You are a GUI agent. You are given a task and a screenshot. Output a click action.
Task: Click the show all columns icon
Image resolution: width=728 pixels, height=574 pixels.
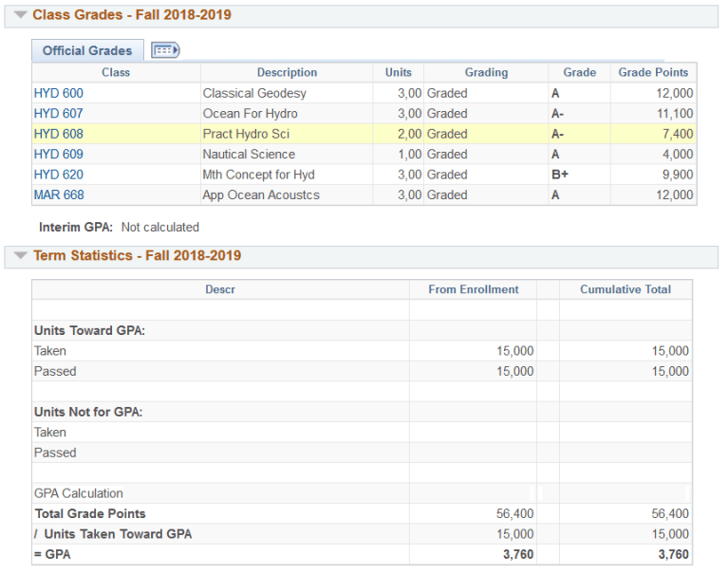[x=165, y=50]
